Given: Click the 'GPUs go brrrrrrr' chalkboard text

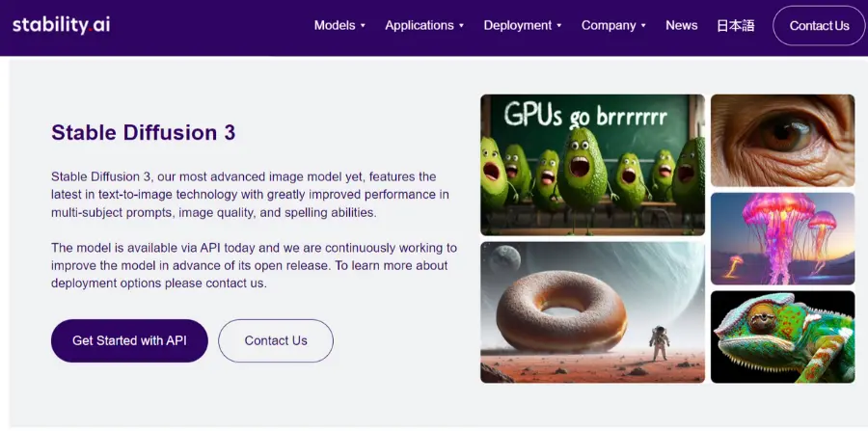Looking at the screenshot, I should [585, 116].
